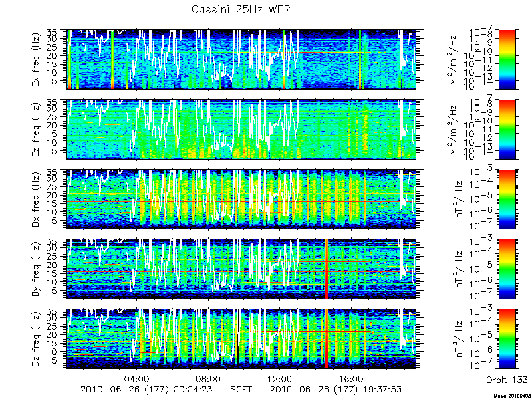Screen dimensions: 532x399
Task: Click the nT²/Hz units label beside the By color bar
Action: (x=457, y=269)
